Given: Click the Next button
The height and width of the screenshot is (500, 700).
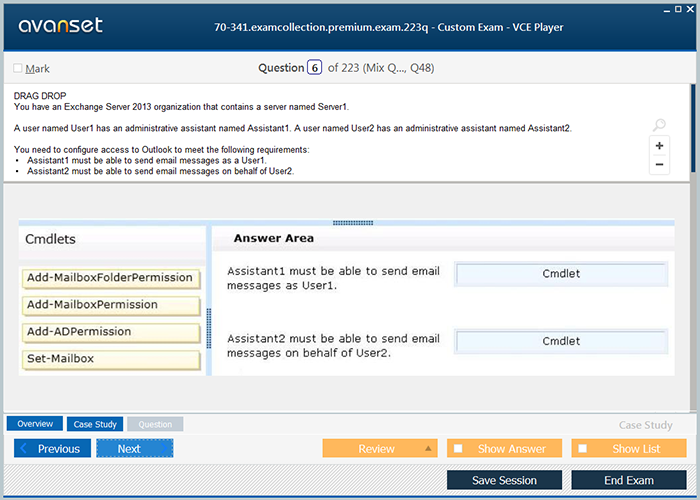Looking at the screenshot, I should 134,449.
